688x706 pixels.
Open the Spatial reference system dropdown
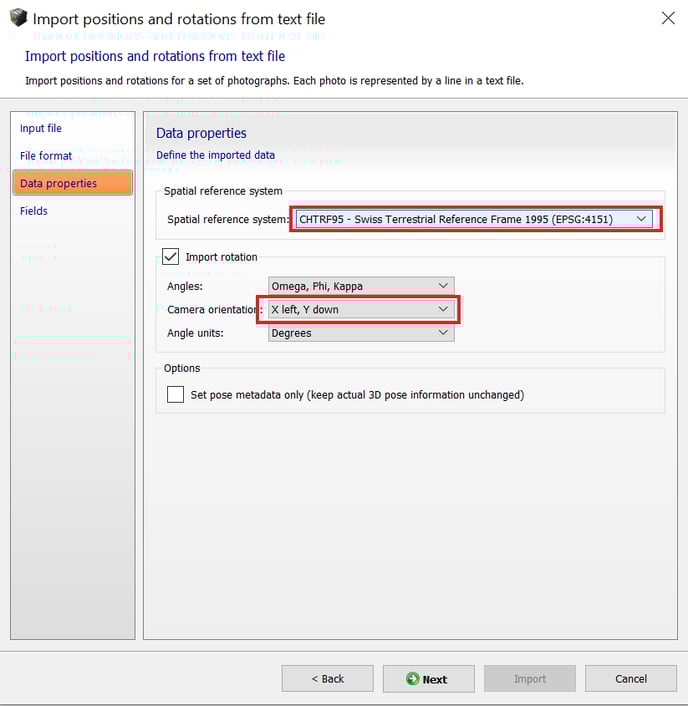click(474, 219)
